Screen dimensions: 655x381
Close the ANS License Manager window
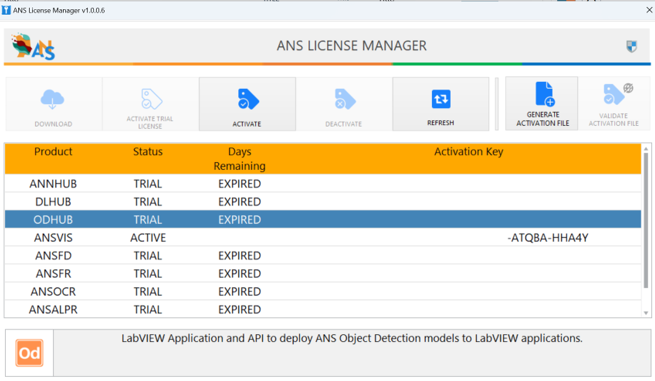(x=649, y=10)
